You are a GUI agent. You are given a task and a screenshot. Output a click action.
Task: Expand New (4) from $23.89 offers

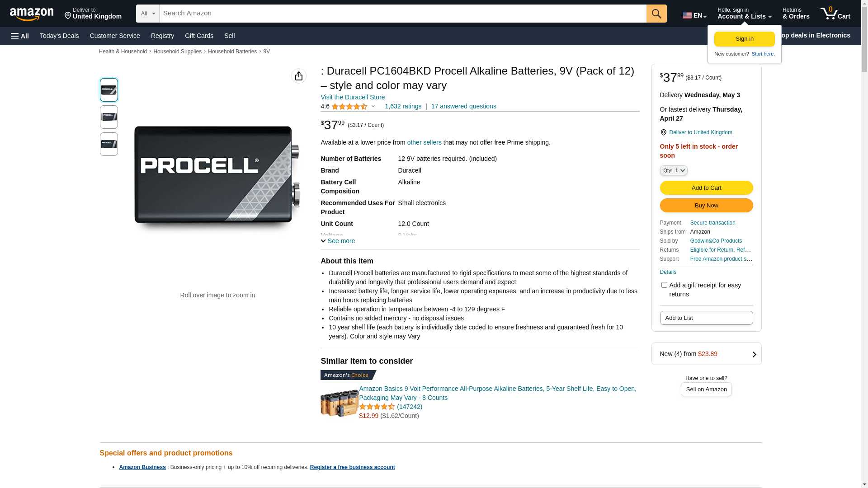click(706, 354)
